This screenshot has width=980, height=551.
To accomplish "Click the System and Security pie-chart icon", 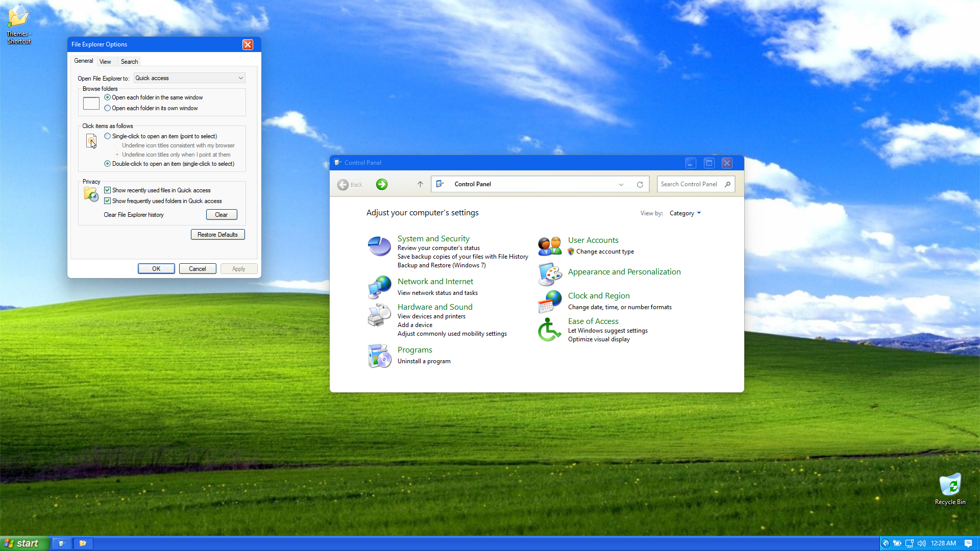I will [x=379, y=246].
